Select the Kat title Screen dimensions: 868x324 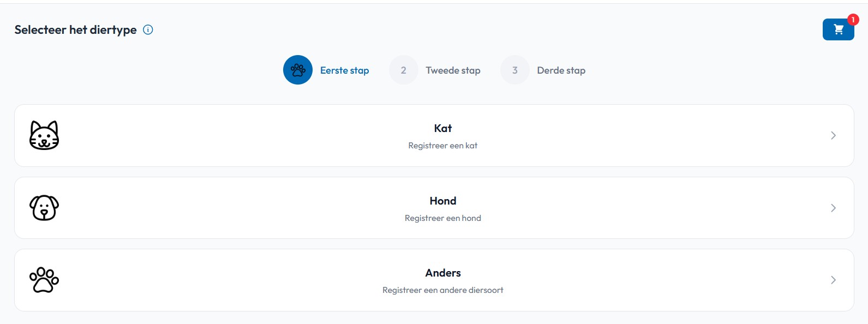pos(443,128)
